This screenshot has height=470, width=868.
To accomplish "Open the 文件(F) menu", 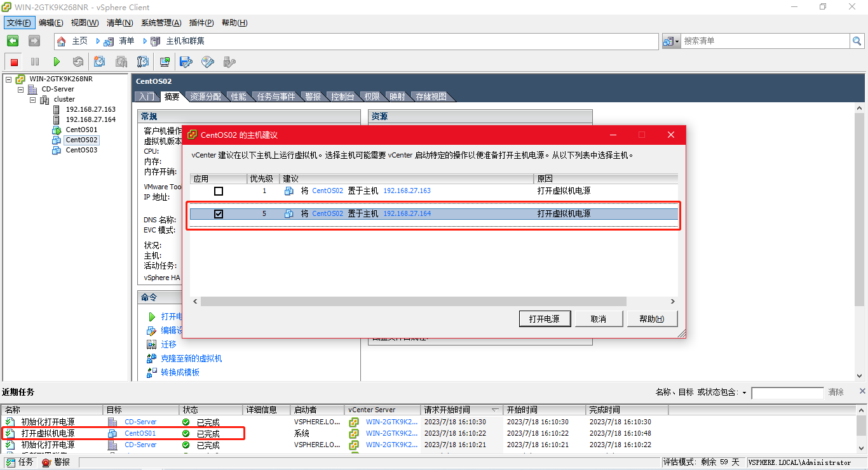I will pyautogui.click(x=19, y=23).
